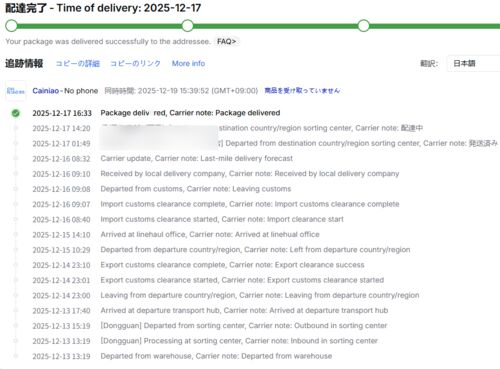
Task: Select the first progress bar step circle
Action: coord(11,26)
